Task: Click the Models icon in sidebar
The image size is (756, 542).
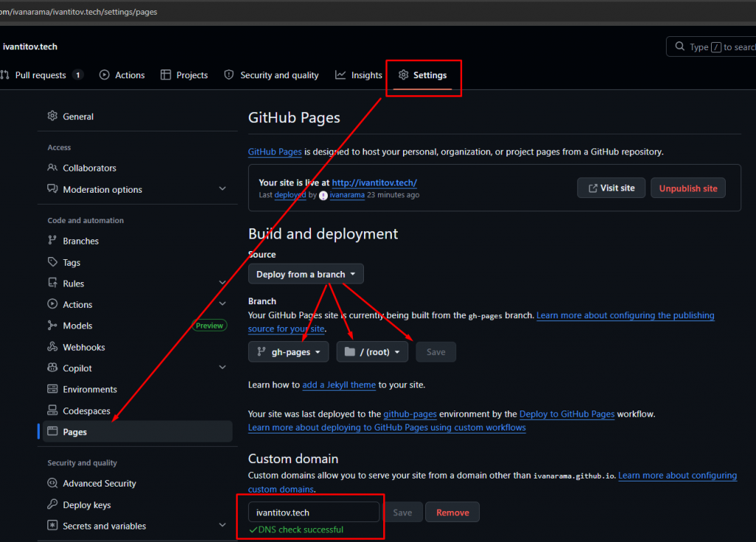Action: click(52, 325)
